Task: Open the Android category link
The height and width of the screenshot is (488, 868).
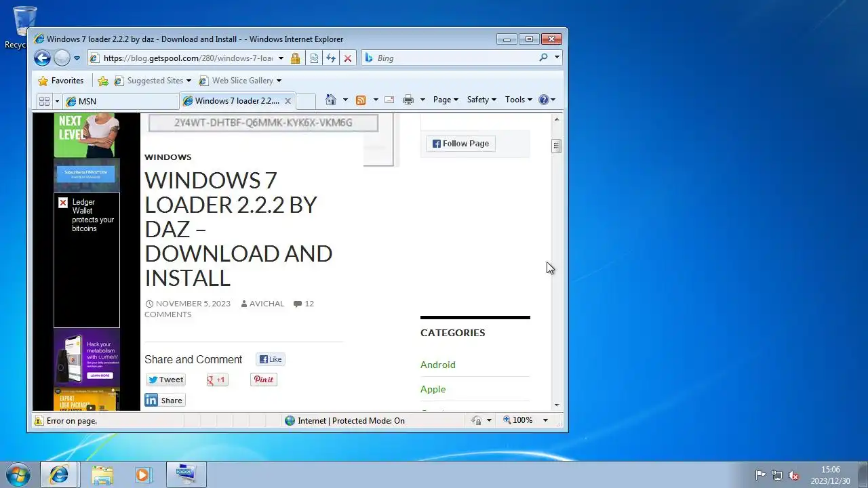Action: pos(438,365)
